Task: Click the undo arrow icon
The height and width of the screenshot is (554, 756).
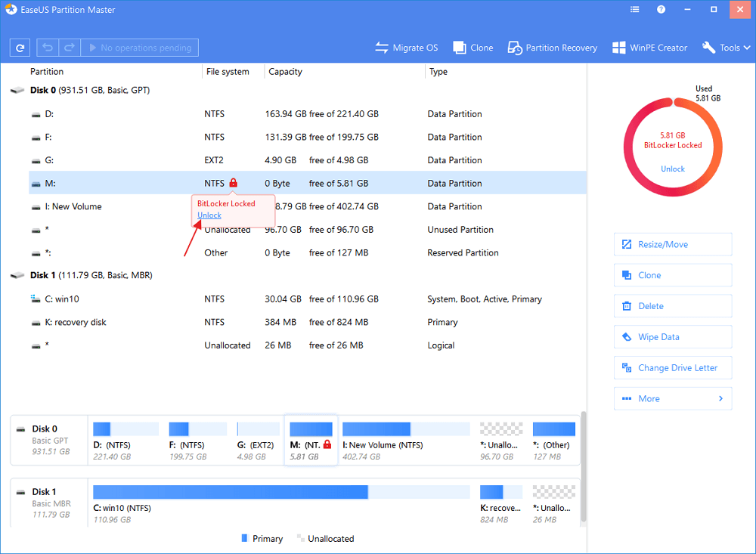Action: pos(48,48)
